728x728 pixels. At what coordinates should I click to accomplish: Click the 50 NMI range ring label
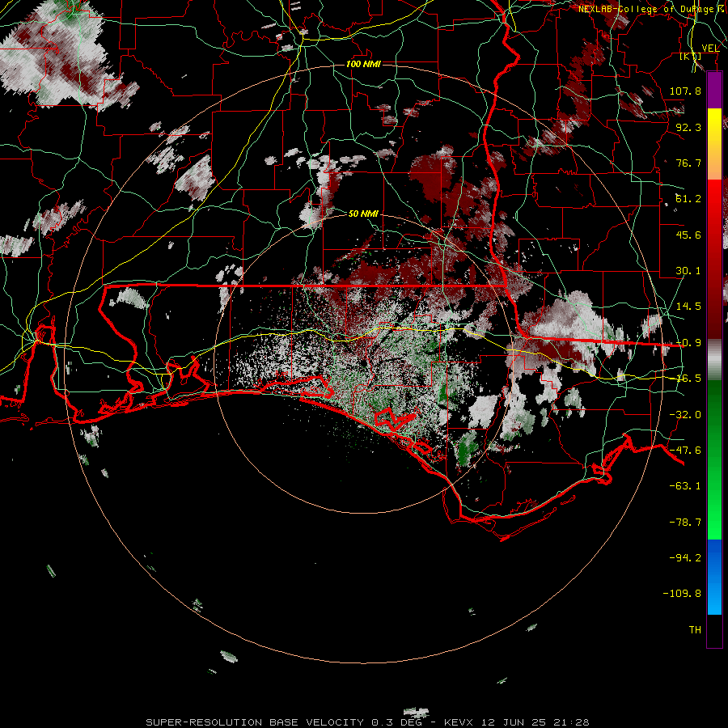point(363,214)
